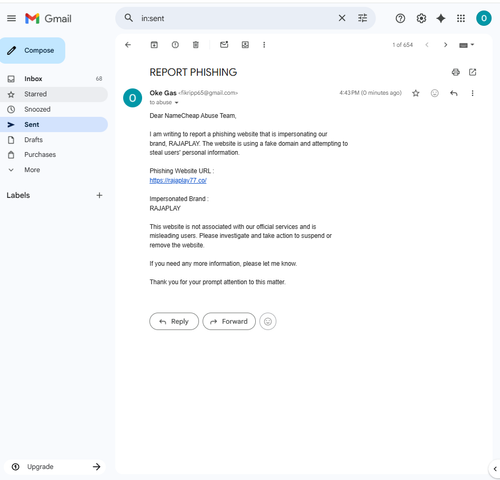Go to the newer message arrow

[427, 45]
